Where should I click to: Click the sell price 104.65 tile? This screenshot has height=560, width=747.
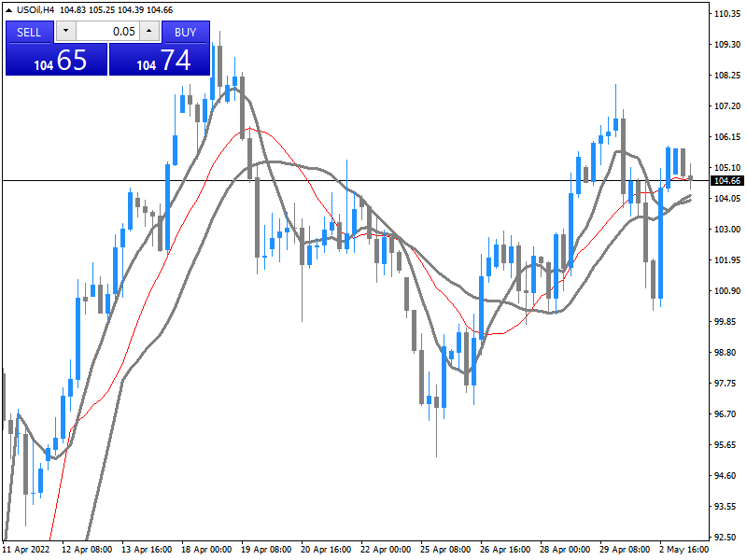point(56,60)
